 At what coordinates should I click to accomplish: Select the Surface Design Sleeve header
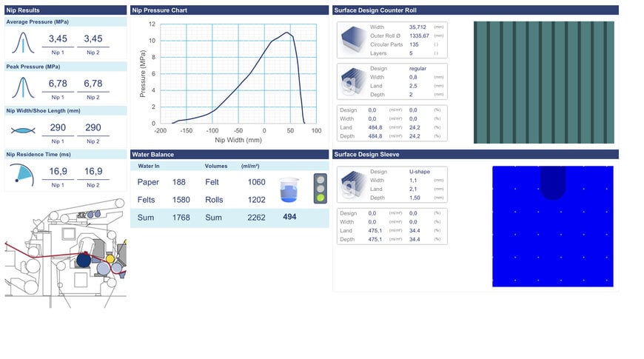click(x=474, y=154)
